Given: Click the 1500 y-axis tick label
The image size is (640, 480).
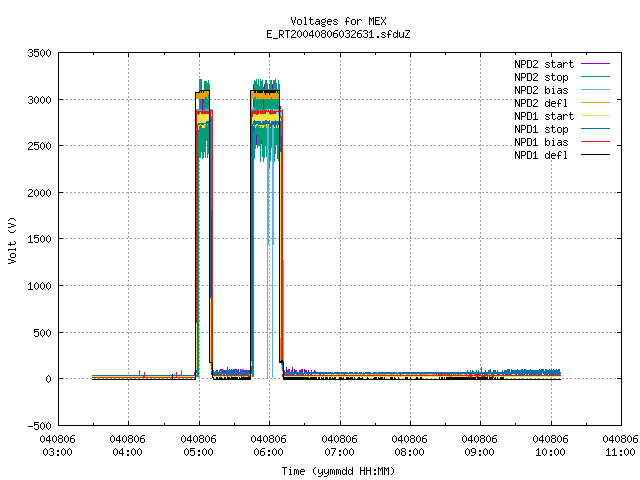Looking at the screenshot, I should pyautogui.click(x=40, y=239).
